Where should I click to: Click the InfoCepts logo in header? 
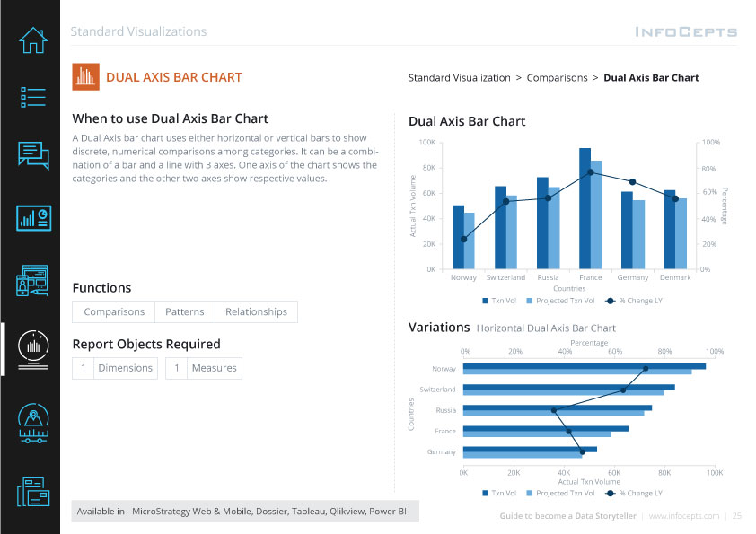686,32
